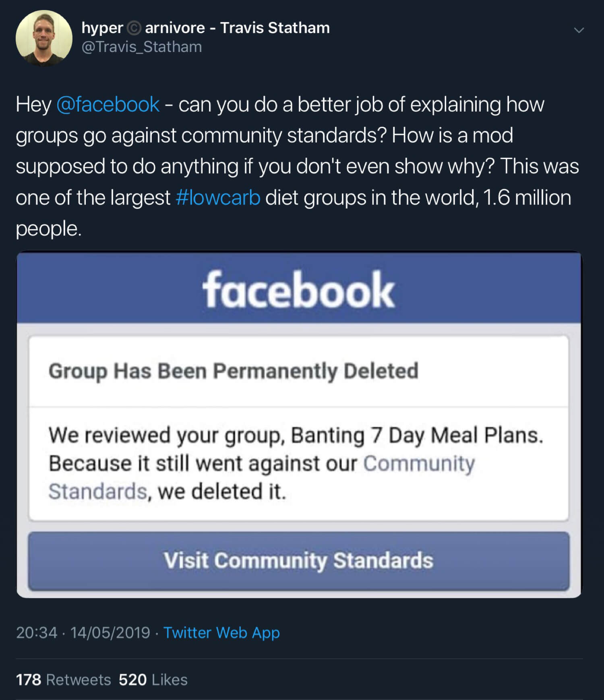This screenshot has height=700, width=604.
Task: Open the #lowcarb hashtag
Action: [x=218, y=198]
